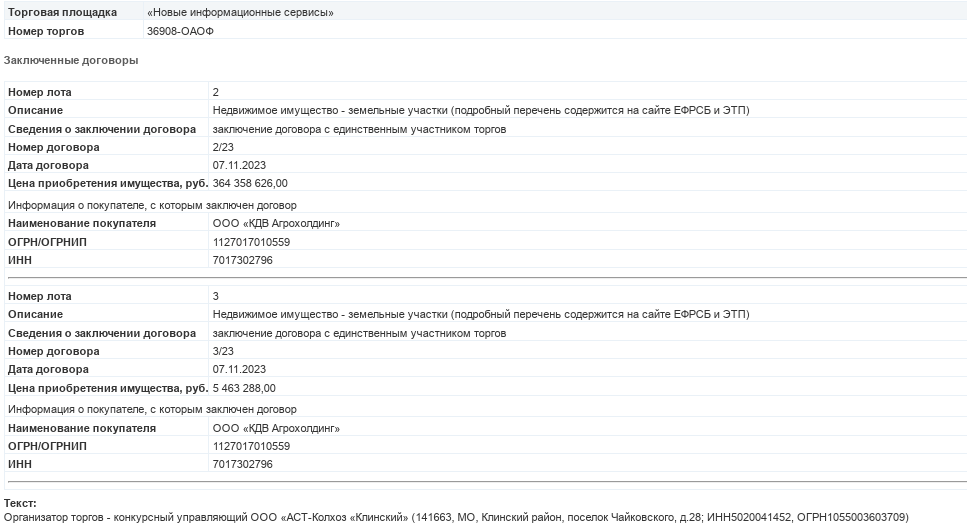Screen dimensions: 967x525
Task: Select buyer name ООО «КДВ Агрохолдинг» in lot 3
Action: tap(276, 428)
